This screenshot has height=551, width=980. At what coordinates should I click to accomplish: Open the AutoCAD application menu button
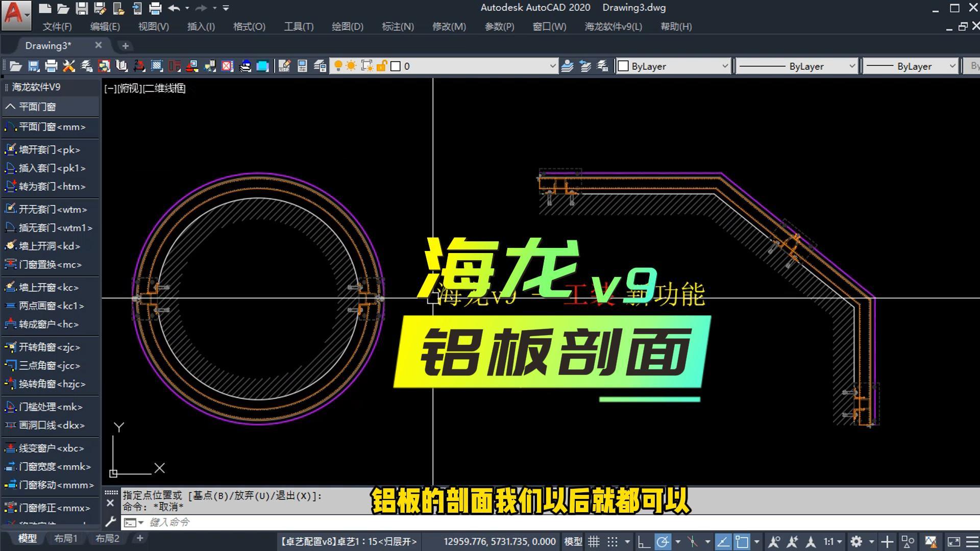pos(15,14)
